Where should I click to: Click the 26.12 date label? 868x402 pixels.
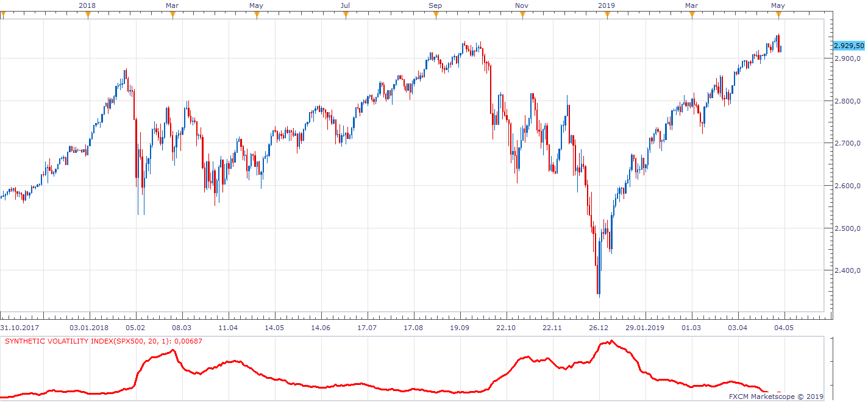599,328
